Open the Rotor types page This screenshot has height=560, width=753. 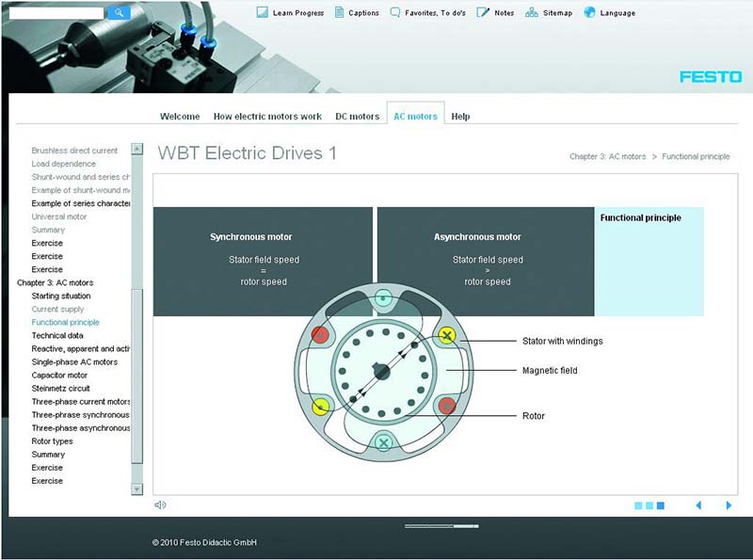[x=53, y=440]
